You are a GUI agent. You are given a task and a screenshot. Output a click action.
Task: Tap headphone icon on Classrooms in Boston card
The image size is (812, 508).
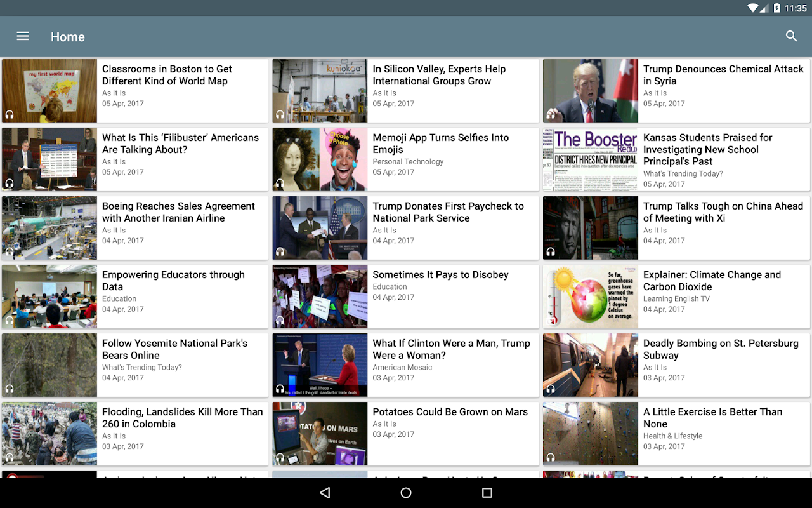[x=10, y=115]
